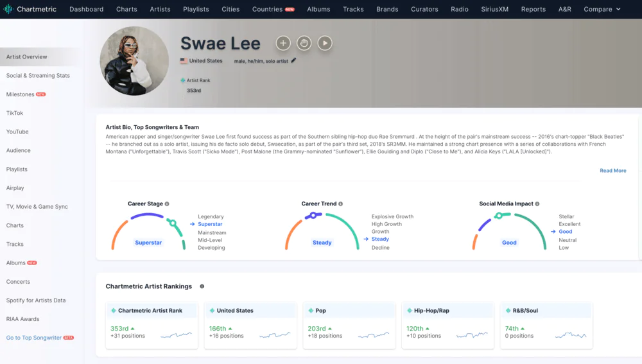
Task: Click up arrow next to 353rd rank
Action: click(x=132, y=329)
